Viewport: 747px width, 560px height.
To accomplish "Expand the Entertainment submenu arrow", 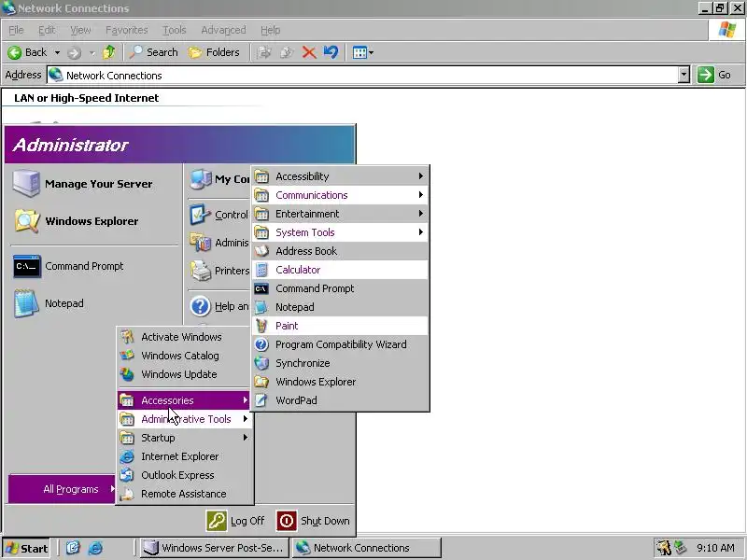I will (x=421, y=214).
